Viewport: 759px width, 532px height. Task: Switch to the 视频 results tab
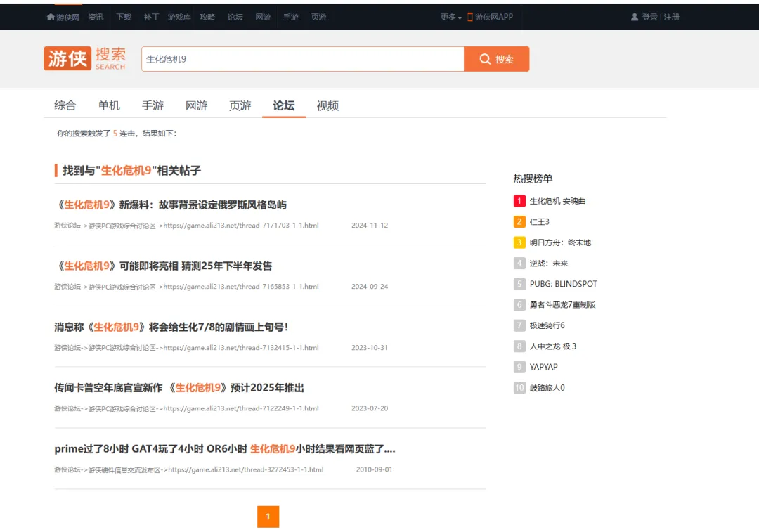pyautogui.click(x=327, y=105)
